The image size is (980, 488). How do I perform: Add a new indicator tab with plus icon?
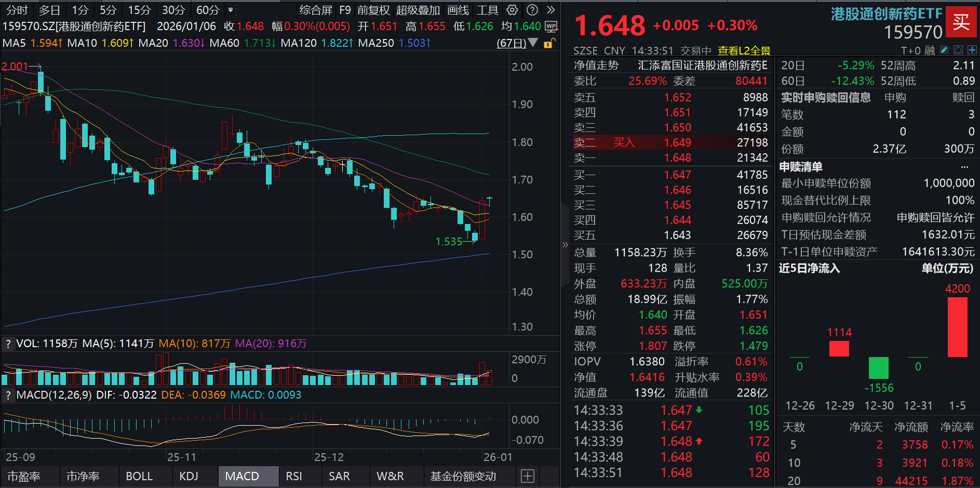pos(528,476)
